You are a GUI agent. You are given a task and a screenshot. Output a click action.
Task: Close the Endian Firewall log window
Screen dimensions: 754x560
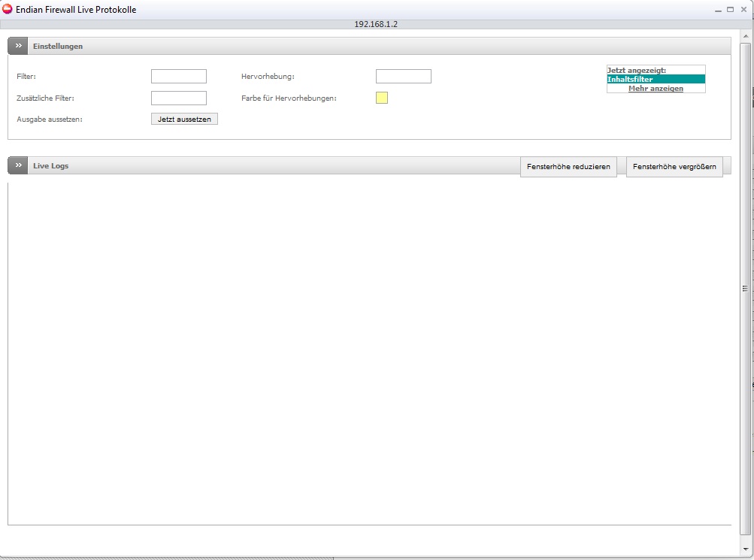tap(743, 10)
